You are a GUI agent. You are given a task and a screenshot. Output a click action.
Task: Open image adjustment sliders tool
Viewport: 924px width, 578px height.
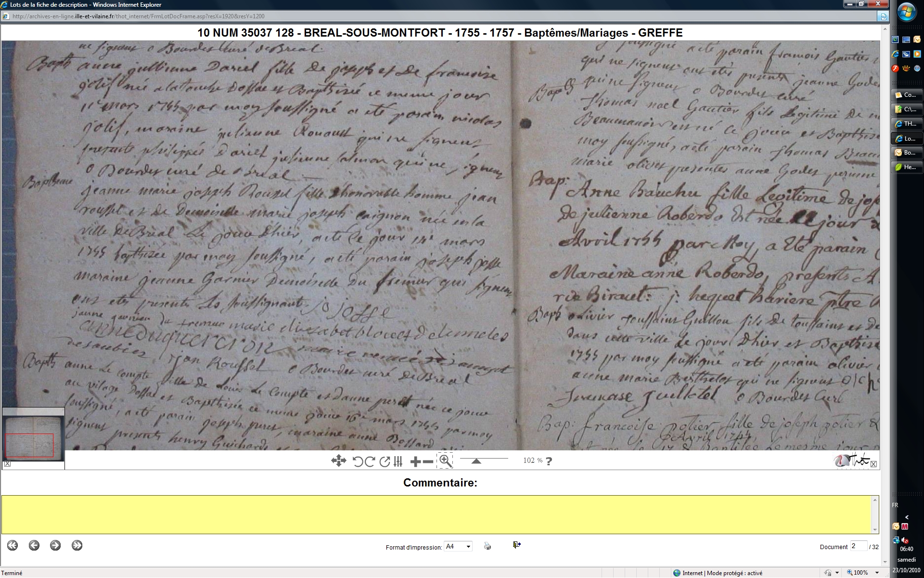(398, 461)
